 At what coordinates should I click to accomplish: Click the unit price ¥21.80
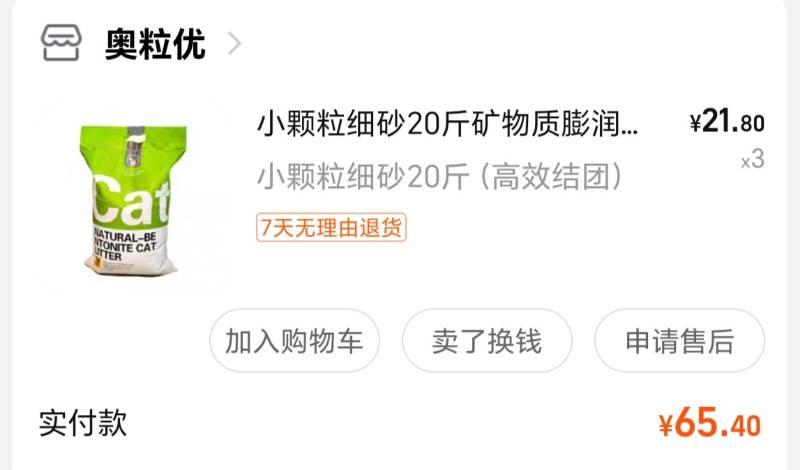click(x=727, y=122)
